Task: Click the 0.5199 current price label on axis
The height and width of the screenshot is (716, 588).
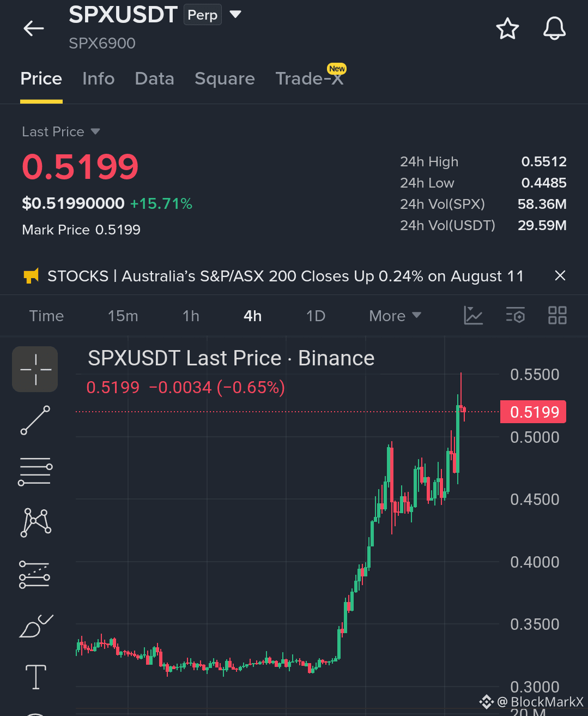Action: 533,412
